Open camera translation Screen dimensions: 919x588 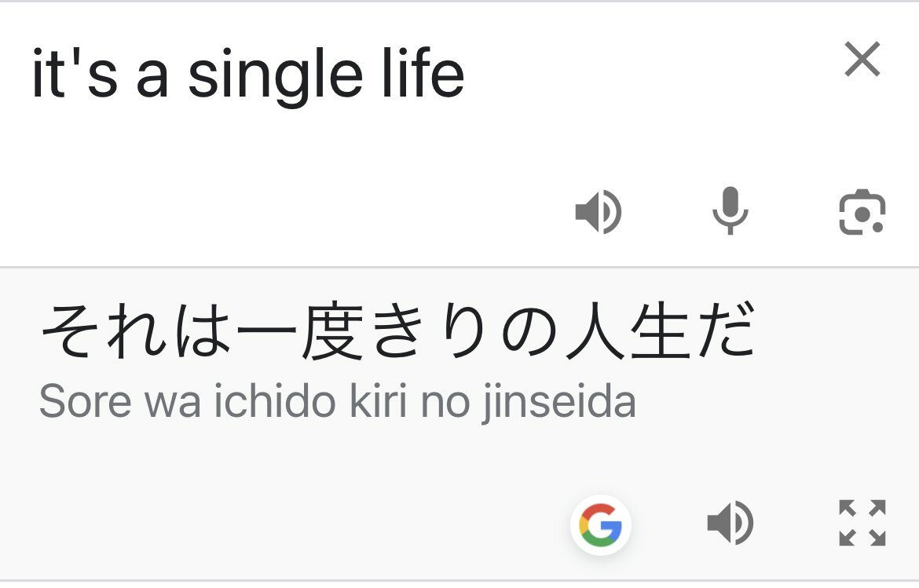click(x=862, y=212)
